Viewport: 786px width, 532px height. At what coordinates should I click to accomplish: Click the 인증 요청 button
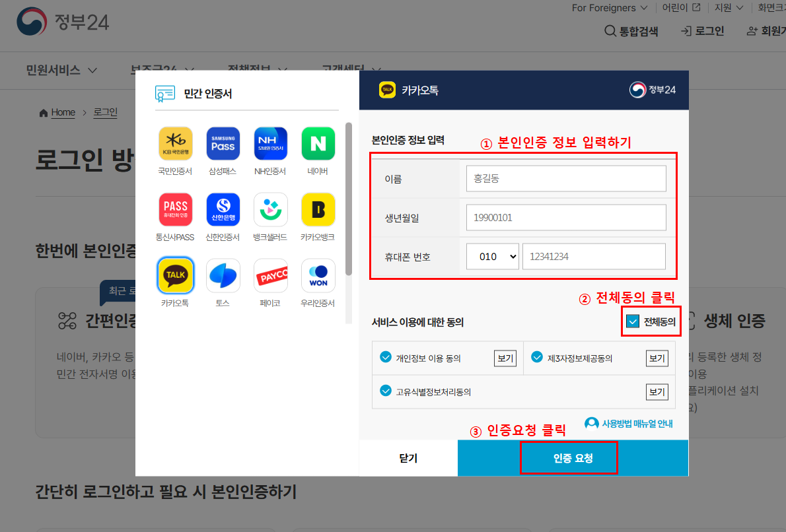tap(573, 458)
